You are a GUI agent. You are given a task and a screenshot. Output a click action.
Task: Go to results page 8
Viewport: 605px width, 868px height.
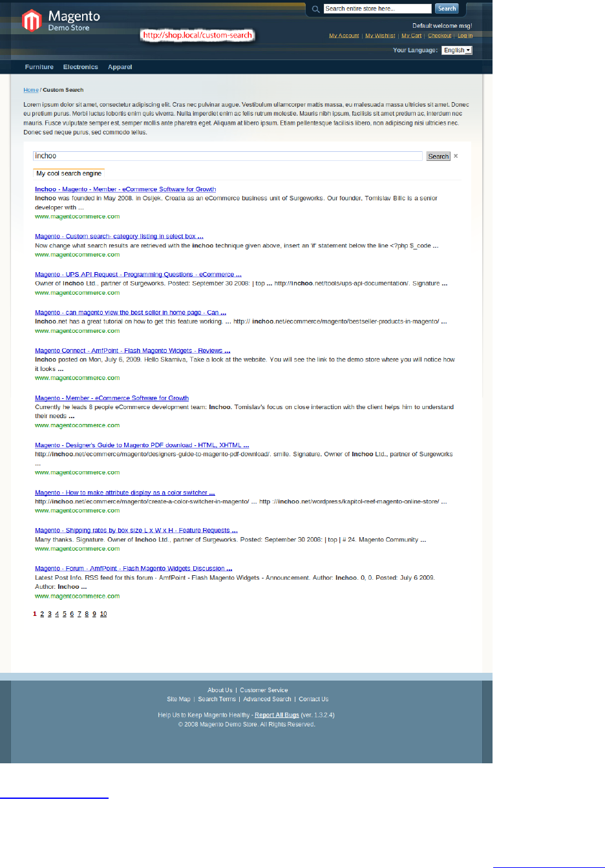click(87, 614)
